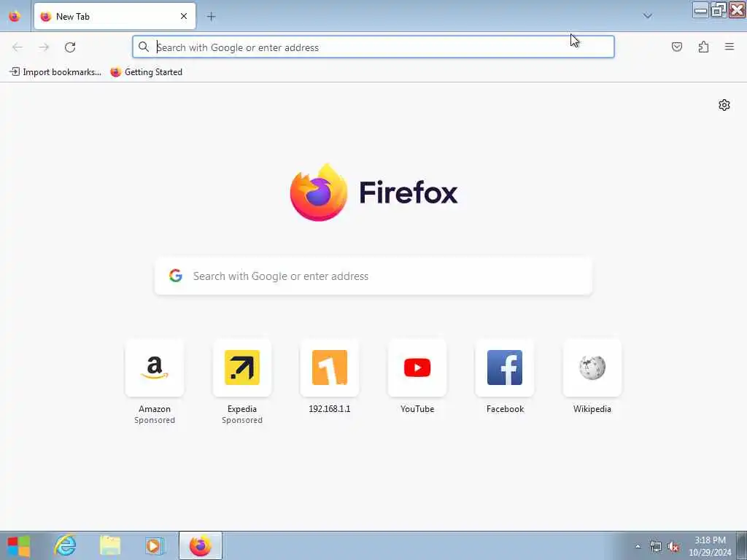Open the Amazon sponsored shortcut tile

click(x=155, y=367)
